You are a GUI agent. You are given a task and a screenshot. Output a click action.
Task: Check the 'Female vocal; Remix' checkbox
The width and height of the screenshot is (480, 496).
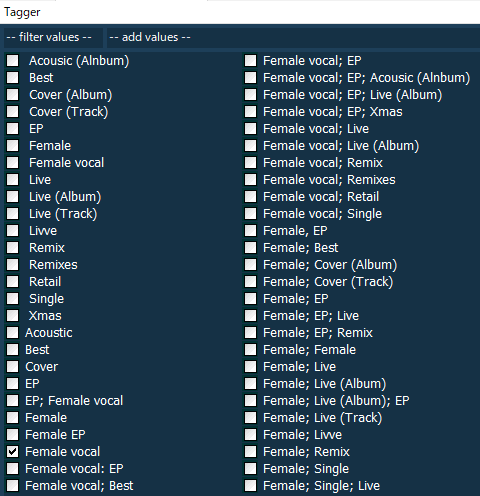pyautogui.click(x=250, y=162)
